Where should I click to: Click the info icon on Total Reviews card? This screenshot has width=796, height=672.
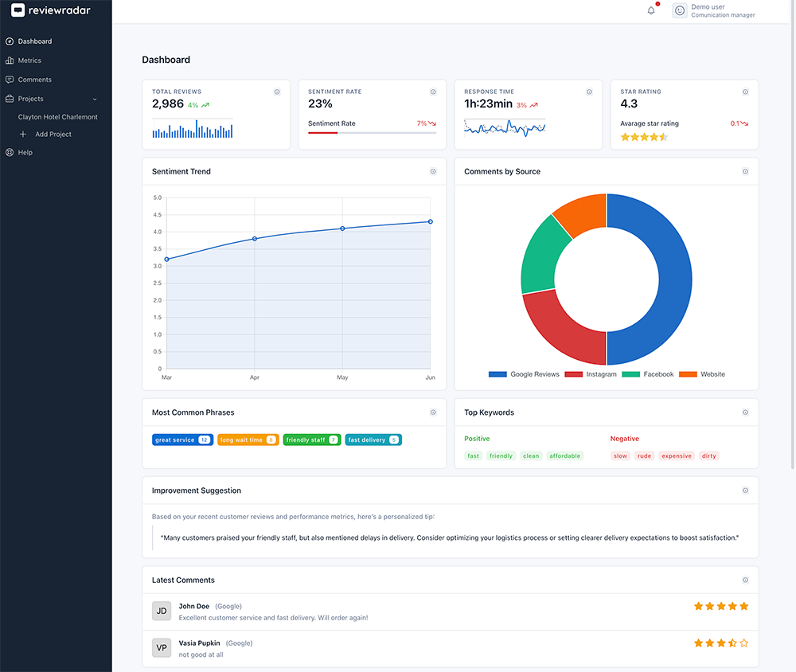click(277, 92)
